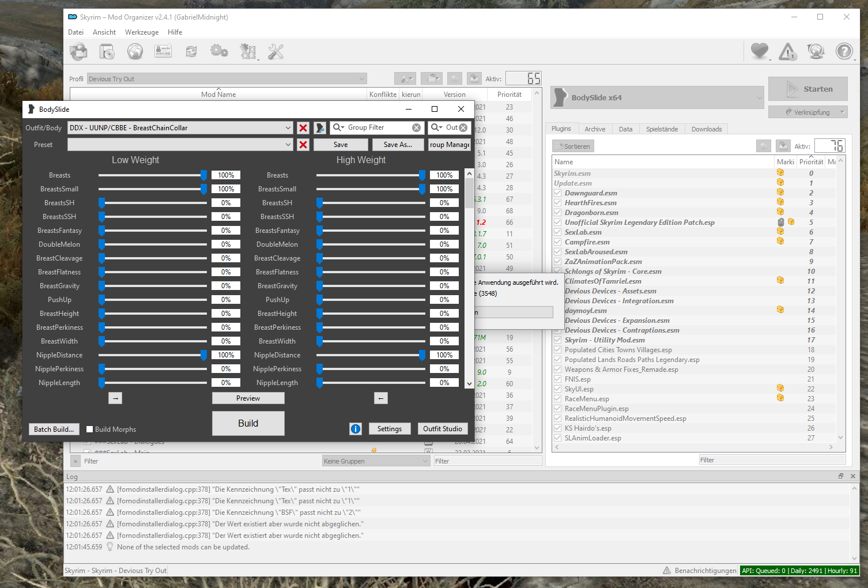This screenshot has height=588, width=868.
Task: Open the question mark help icon
Action: (x=844, y=52)
